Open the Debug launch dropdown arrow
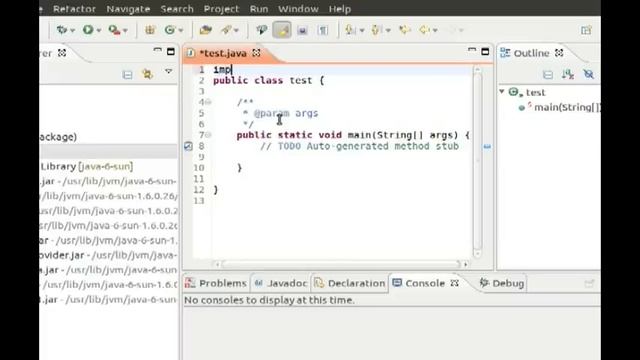 [x=73, y=30]
